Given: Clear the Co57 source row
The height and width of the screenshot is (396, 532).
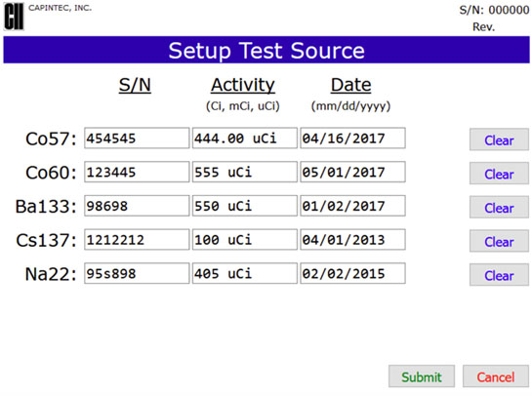Looking at the screenshot, I should click(499, 139).
